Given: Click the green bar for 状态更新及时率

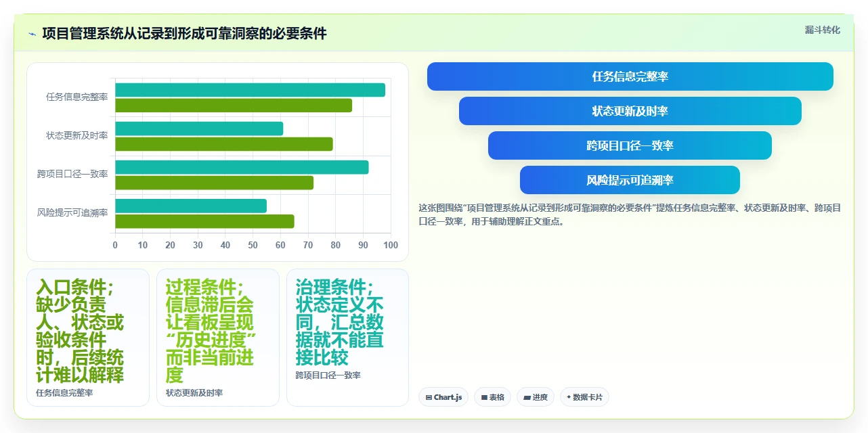Looking at the screenshot, I should (224, 144).
